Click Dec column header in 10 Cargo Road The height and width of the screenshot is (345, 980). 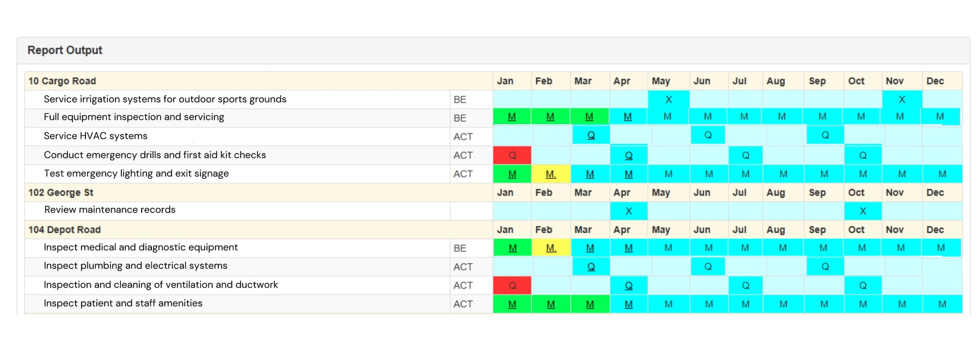[x=935, y=81]
